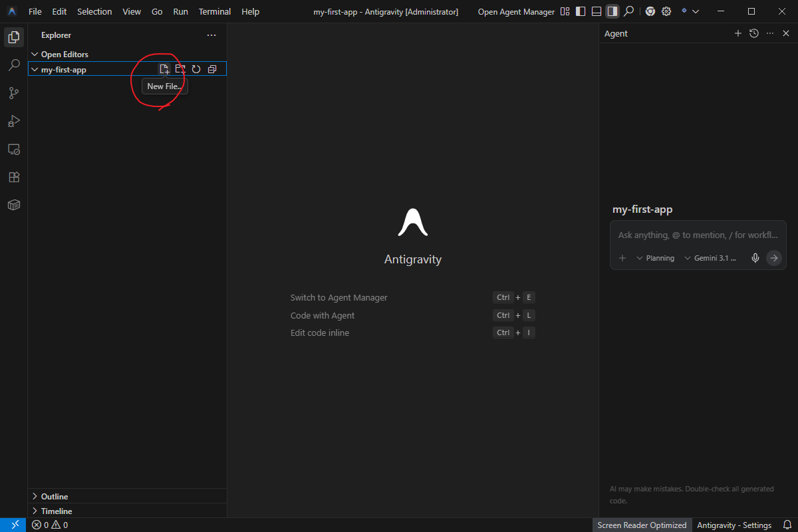
Task: Toggle the Agent secondary side bar
Action: pyautogui.click(x=612, y=11)
